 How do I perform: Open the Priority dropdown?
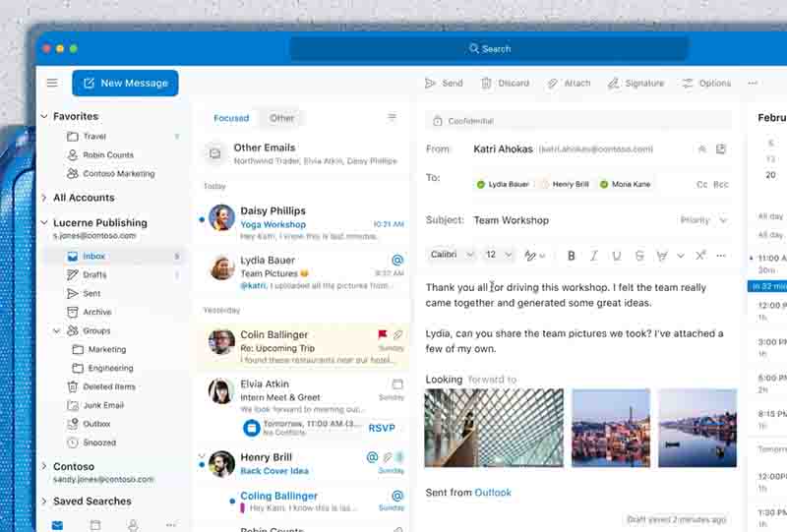click(703, 220)
